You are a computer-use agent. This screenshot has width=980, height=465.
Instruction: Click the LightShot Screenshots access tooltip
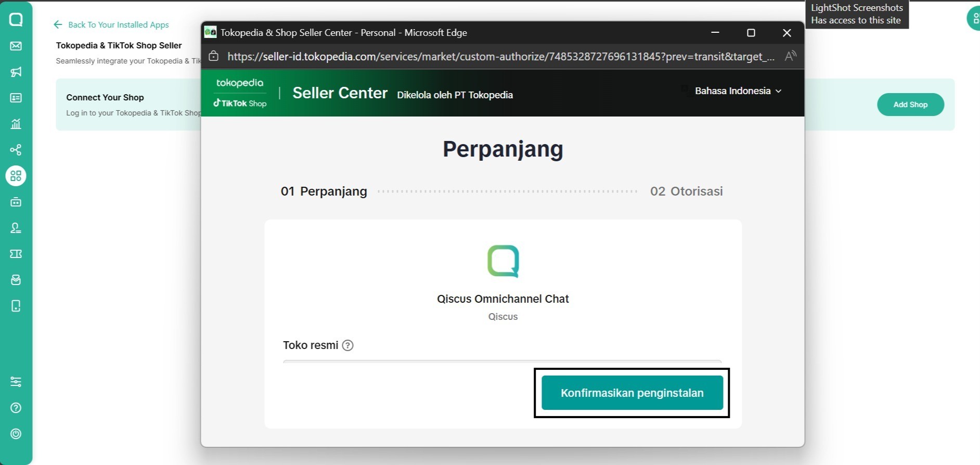point(857,14)
